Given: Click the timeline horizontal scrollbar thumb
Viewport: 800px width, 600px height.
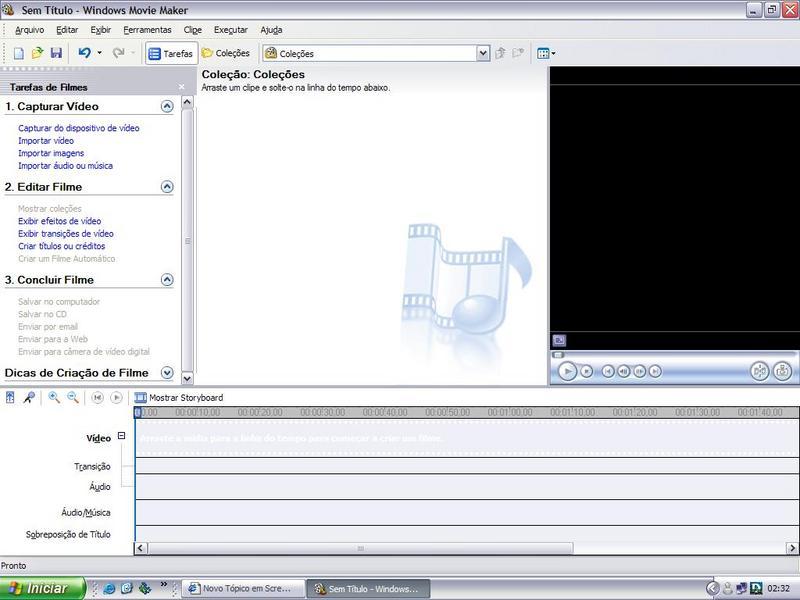Looking at the screenshot, I should [x=360, y=548].
